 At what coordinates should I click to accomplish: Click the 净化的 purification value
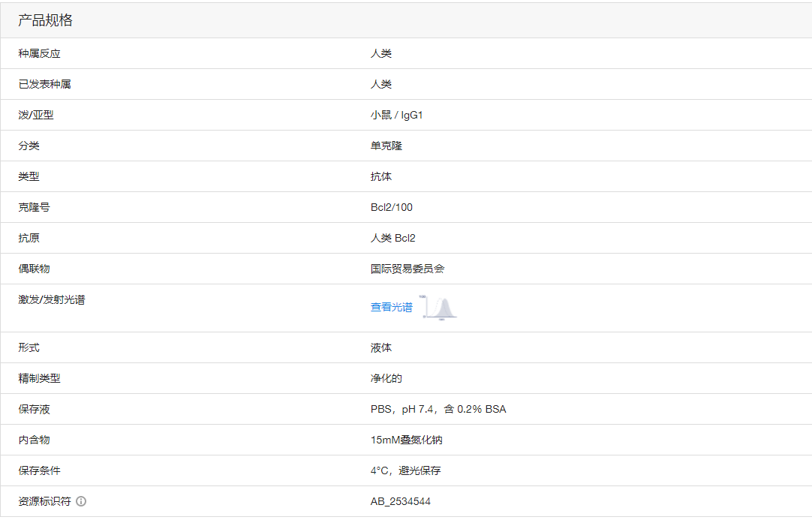click(384, 378)
